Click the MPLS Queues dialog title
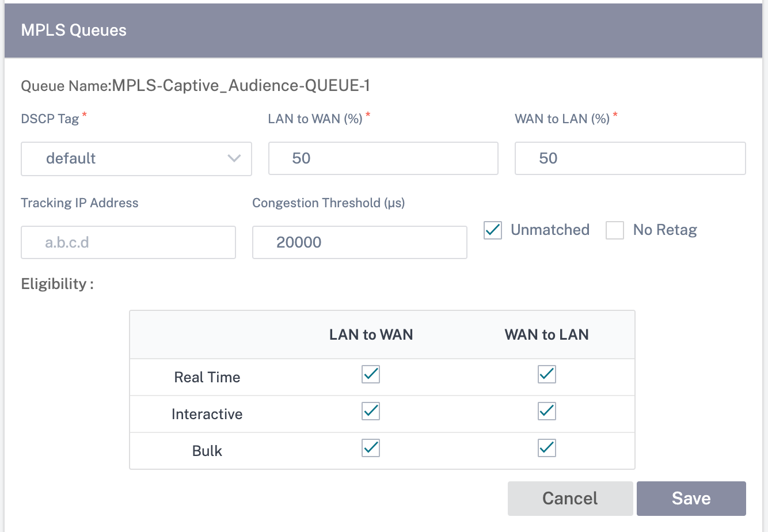Image resolution: width=768 pixels, height=532 pixels. point(74,31)
